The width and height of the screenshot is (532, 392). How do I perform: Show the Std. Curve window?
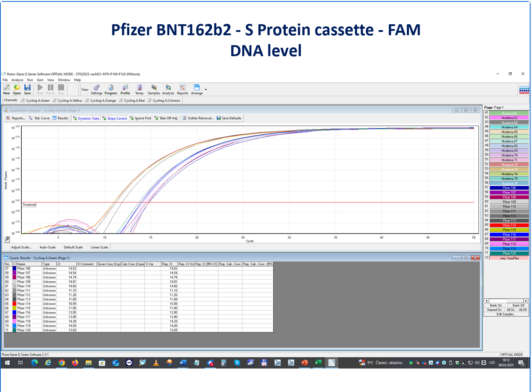tap(39, 118)
